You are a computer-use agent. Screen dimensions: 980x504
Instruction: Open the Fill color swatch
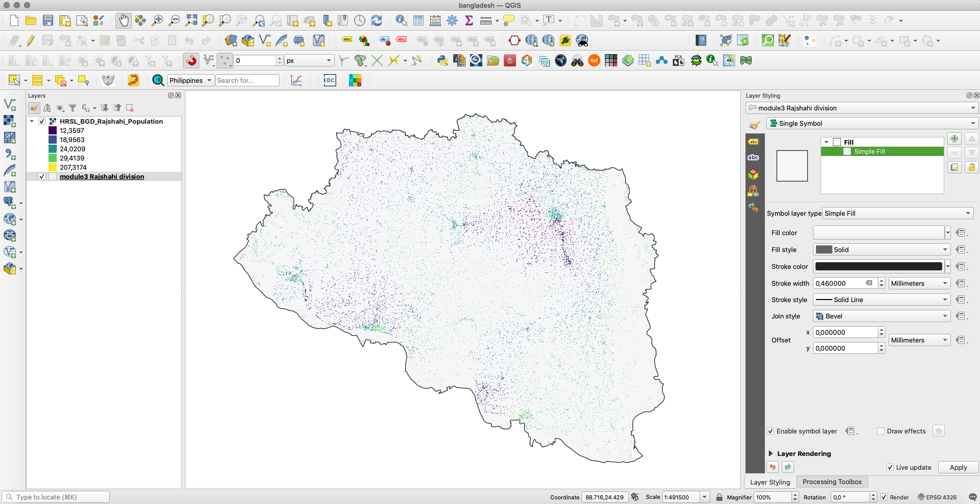coord(879,233)
